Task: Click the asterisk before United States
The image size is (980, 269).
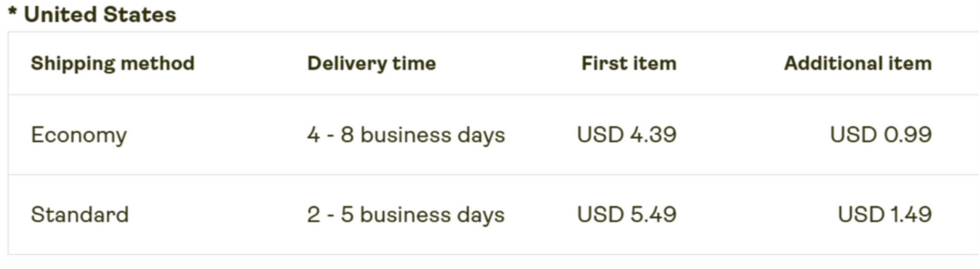Action: click(13, 11)
